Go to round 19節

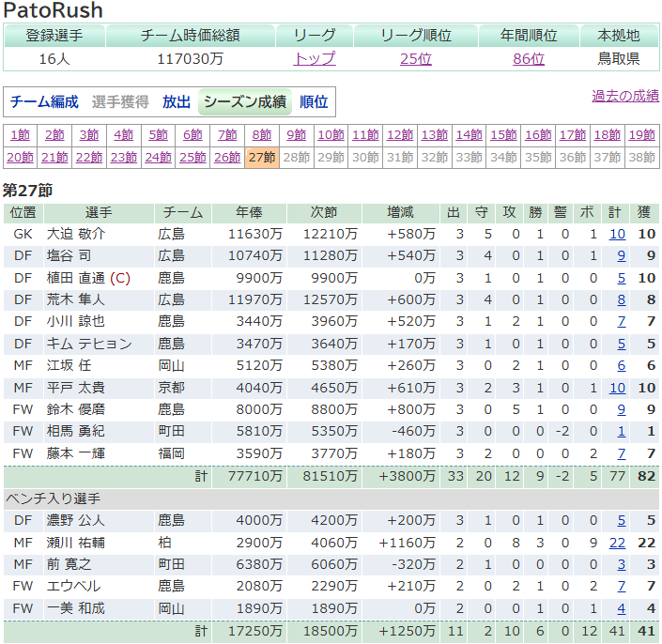pyautogui.click(x=642, y=135)
